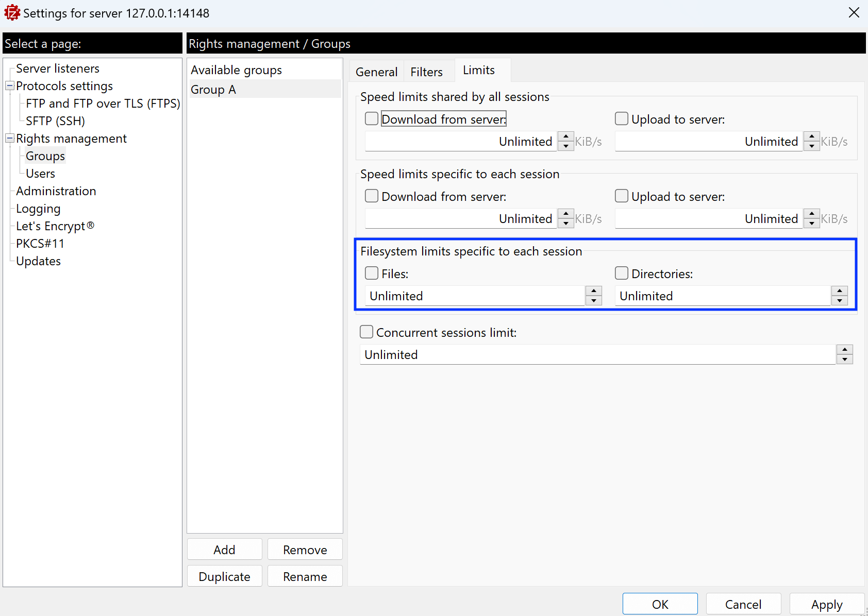Increase the per-session Files limit spinner
The height and width of the screenshot is (616, 868).
(594, 291)
